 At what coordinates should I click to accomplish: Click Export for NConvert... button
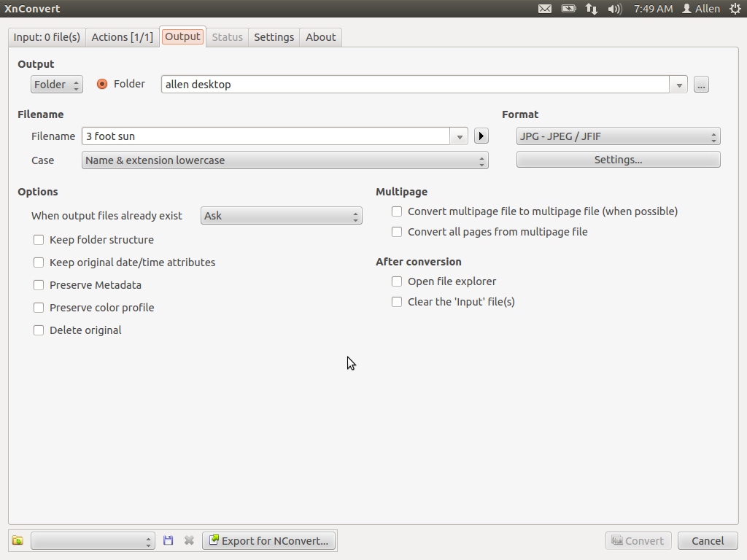(x=268, y=540)
